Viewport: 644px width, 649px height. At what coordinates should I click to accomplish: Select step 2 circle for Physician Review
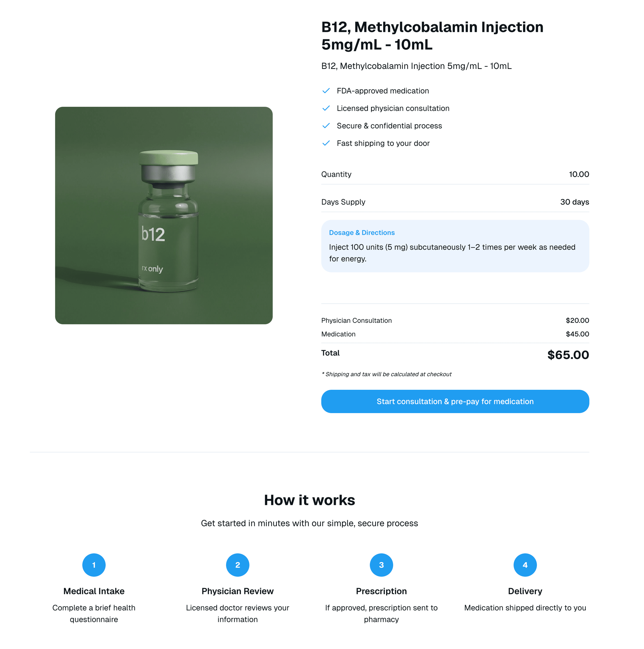[237, 565]
